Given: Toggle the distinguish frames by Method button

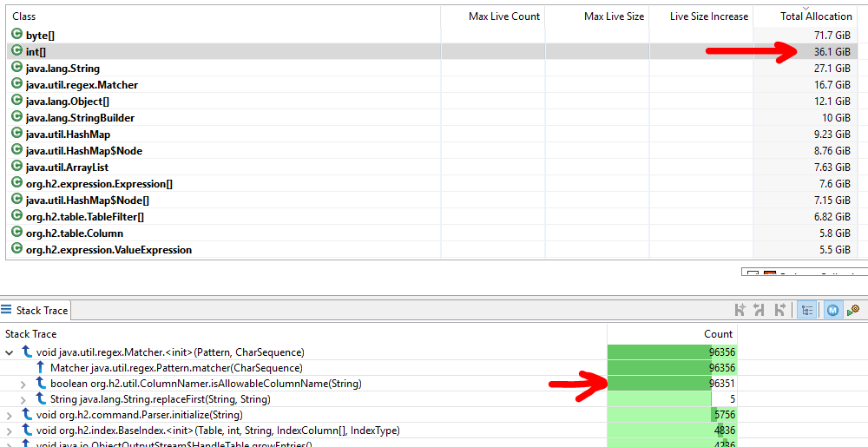Looking at the screenshot, I should point(832,311).
